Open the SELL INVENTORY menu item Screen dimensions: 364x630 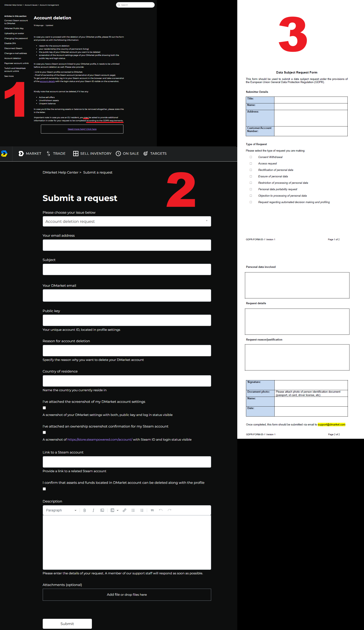click(x=96, y=153)
